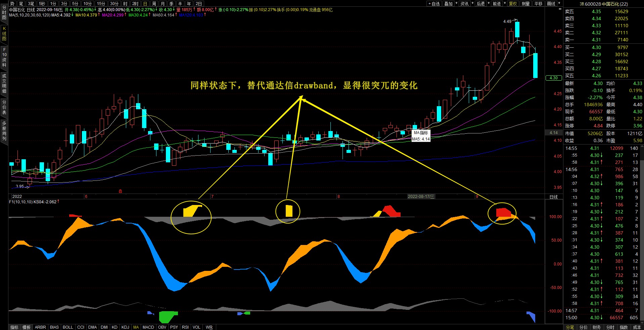Click the MA(5,10,20,30,60,120) parameter label

[30, 15]
